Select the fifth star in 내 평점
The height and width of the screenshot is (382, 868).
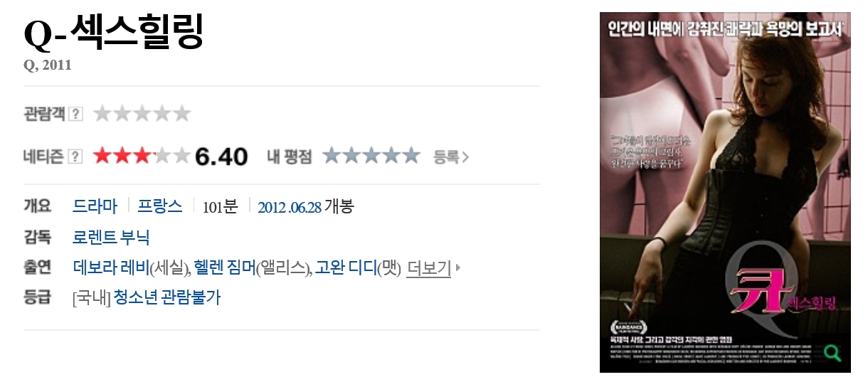click(x=411, y=156)
